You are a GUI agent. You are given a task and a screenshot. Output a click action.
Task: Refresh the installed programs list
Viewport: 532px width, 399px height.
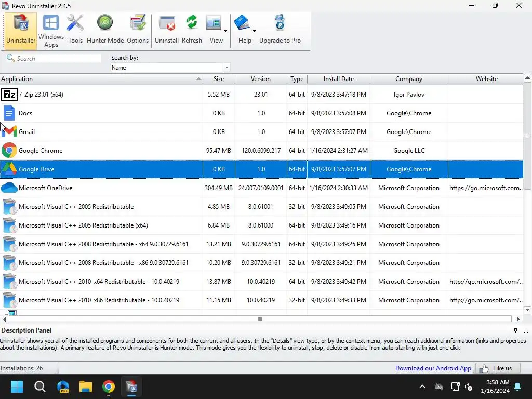192,30
